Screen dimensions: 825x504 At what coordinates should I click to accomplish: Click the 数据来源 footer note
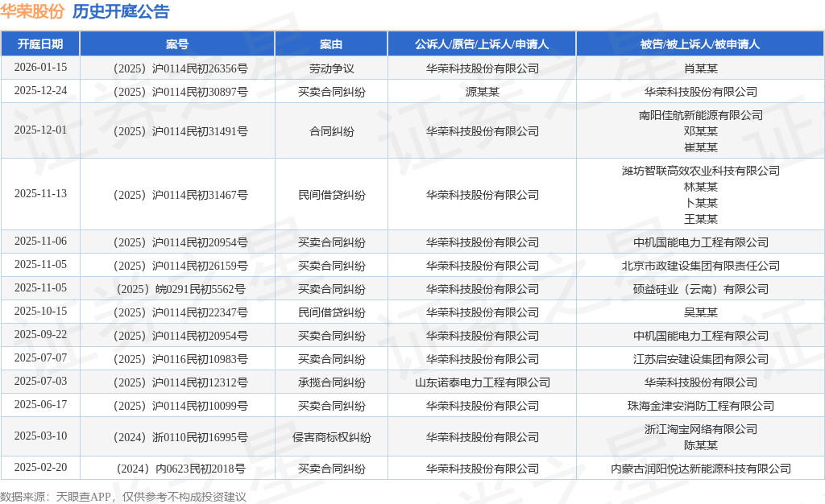coord(123,497)
